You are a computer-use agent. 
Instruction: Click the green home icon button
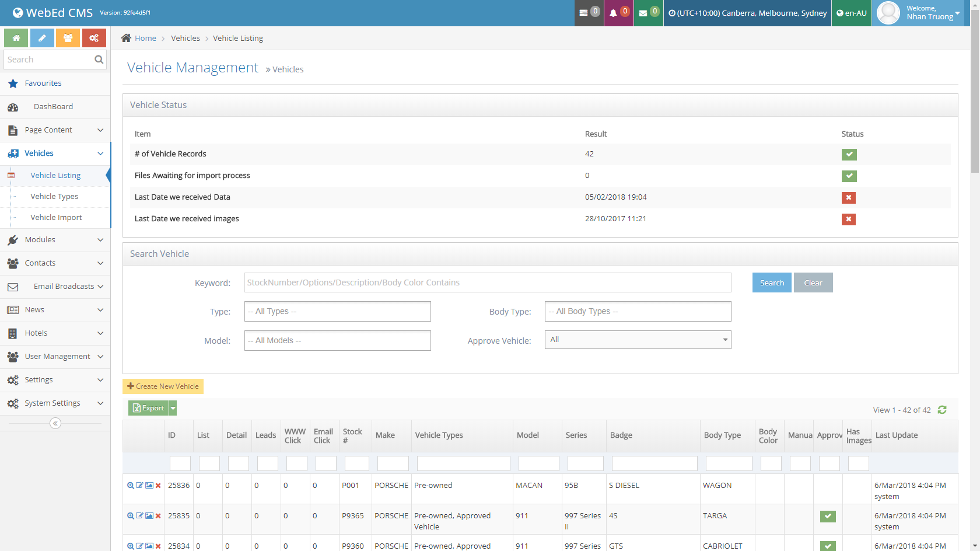click(x=16, y=38)
